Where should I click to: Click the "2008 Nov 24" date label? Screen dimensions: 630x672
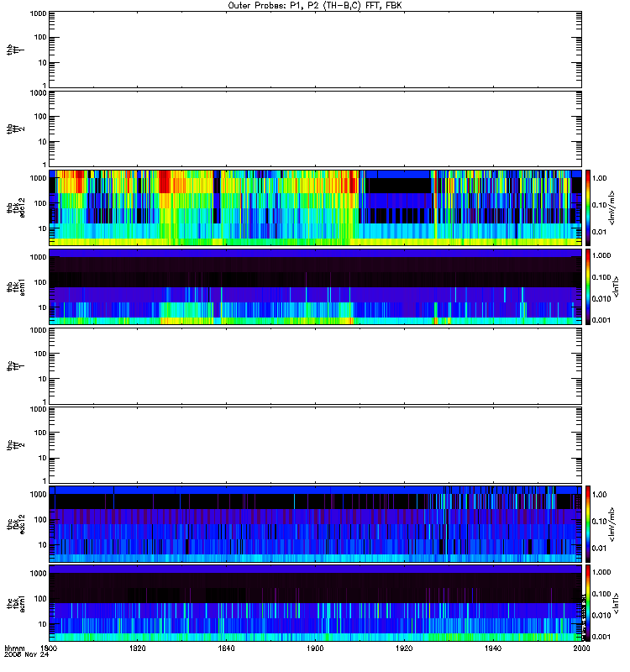coord(27,655)
